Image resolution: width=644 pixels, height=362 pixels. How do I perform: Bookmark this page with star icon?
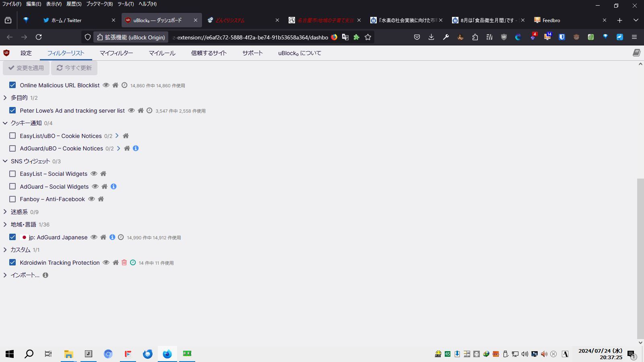coord(368,37)
